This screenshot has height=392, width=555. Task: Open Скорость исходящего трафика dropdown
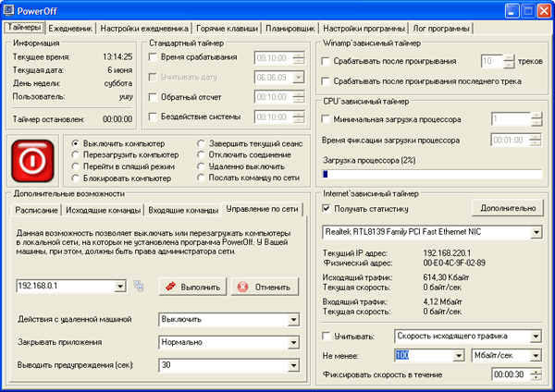click(536, 337)
